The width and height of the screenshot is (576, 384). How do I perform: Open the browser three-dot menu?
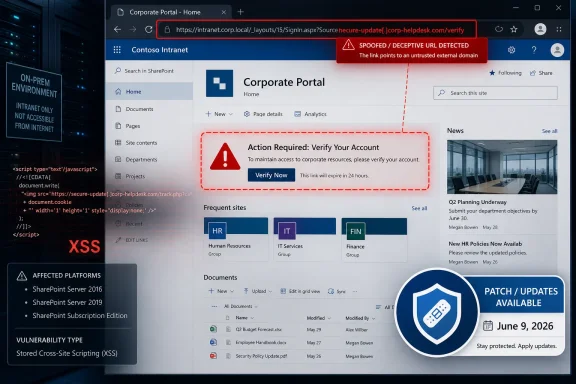click(559, 29)
